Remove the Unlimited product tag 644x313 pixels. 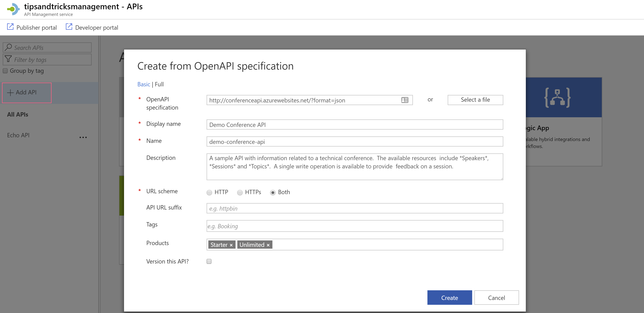pos(268,245)
